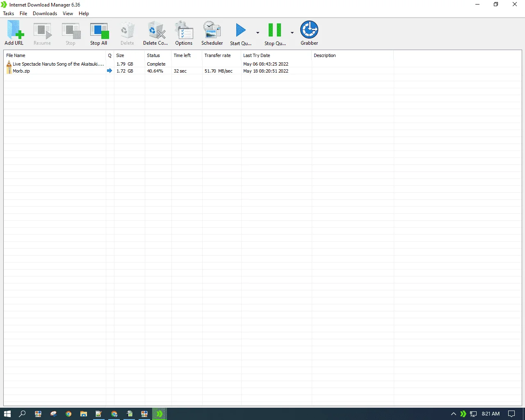Click the Morb.zip zip file icon
This screenshot has height=420, width=525.
pyautogui.click(x=9, y=71)
